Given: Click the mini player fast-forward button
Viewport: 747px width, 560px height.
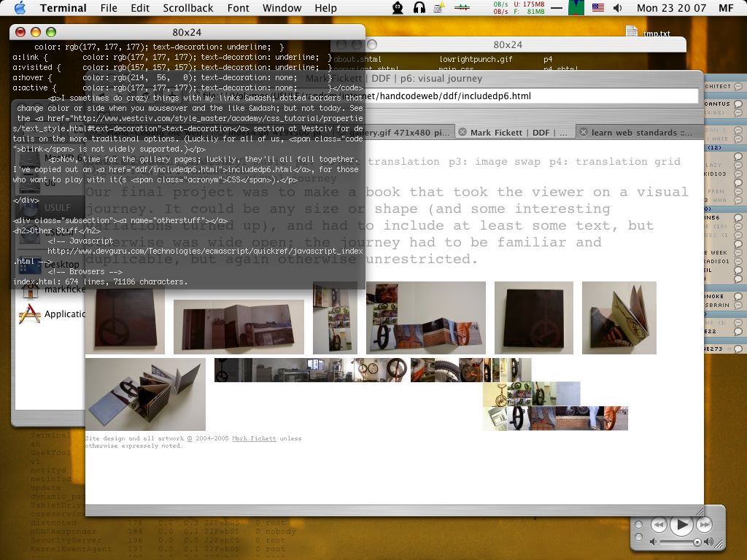Looking at the screenshot, I should [704, 525].
